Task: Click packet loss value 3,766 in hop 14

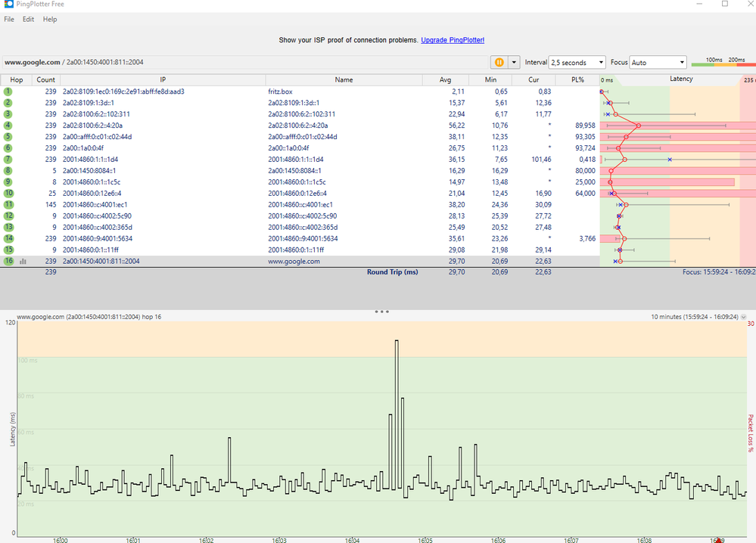Action: pyautogui.click(x=587, y=238)
